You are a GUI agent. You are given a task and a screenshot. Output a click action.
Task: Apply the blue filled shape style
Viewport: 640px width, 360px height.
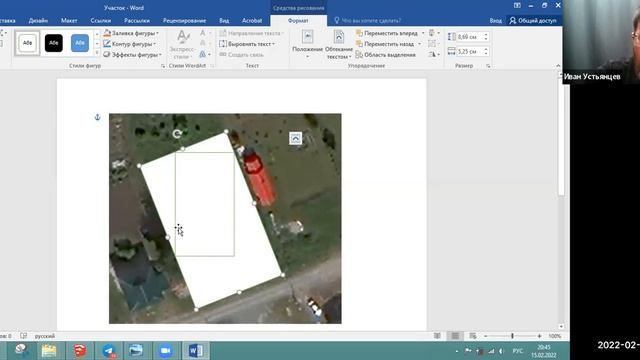80,43
